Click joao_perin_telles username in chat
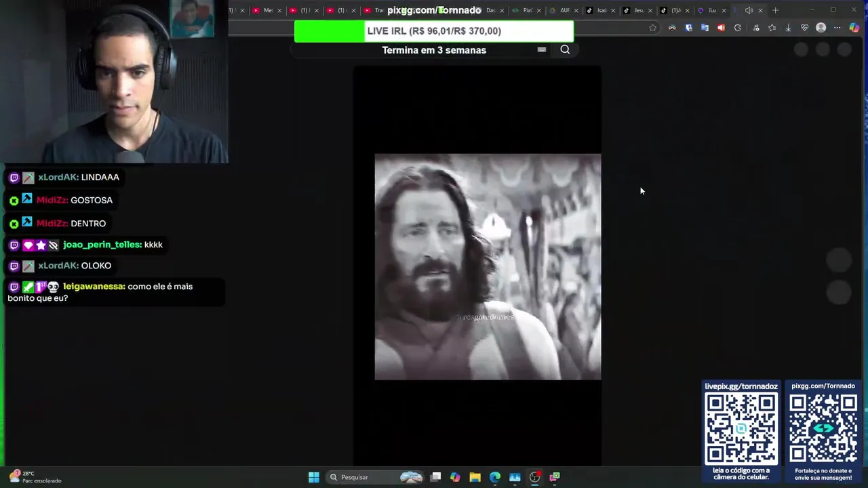 tap(102, 245)
